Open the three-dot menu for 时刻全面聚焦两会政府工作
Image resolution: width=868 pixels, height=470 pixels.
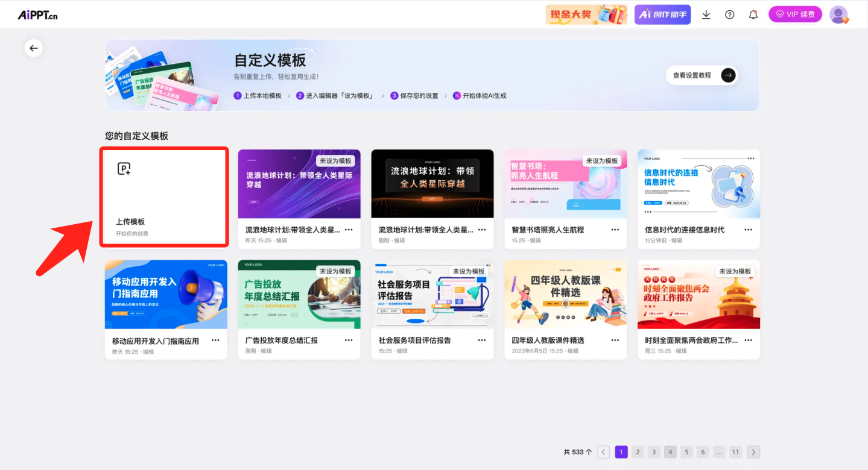click(749, 340)
